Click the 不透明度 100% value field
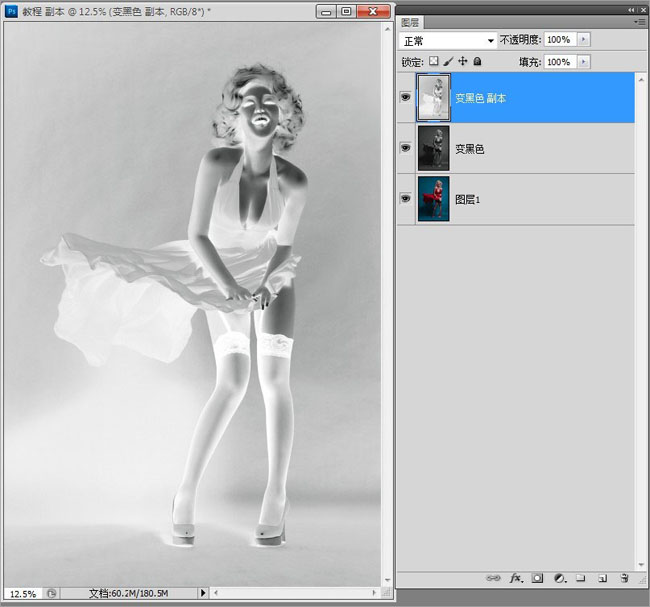The width and height of the screenshot is (650, 607). [x=560, y=40]
